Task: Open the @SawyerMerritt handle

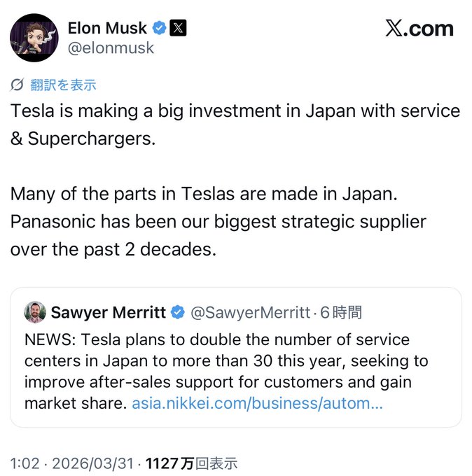Action: (x=250, y=312)
